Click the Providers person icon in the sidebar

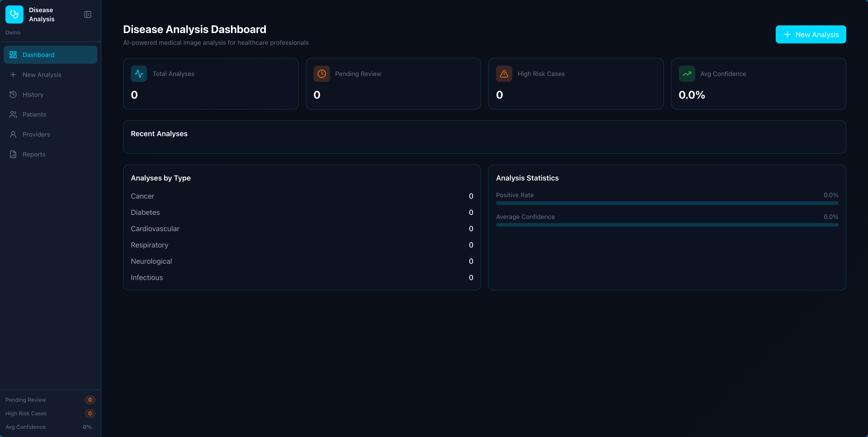13,134
